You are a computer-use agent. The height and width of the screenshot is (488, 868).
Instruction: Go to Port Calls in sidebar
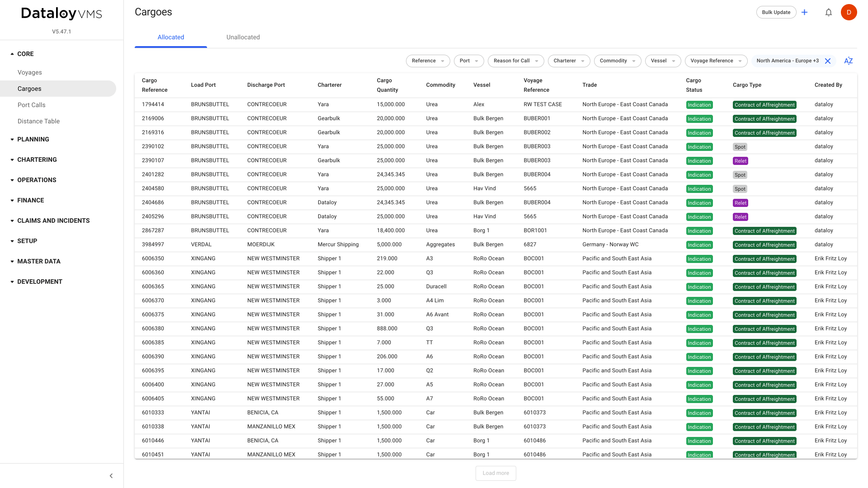pos(32,105)
